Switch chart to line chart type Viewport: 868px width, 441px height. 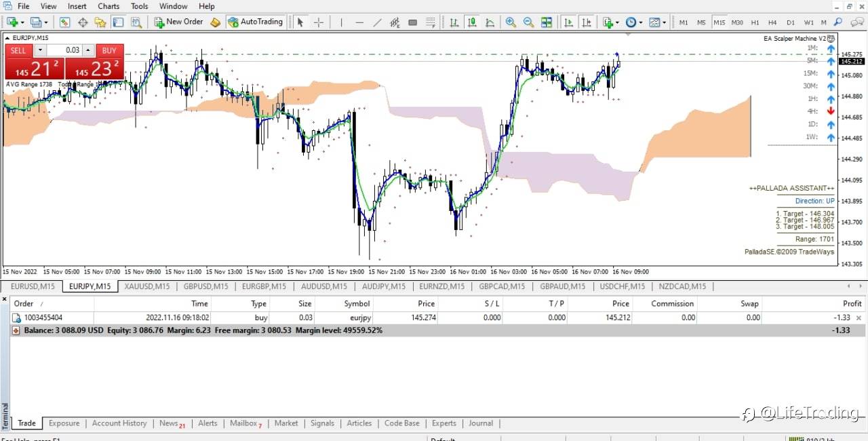click(490, 22)
